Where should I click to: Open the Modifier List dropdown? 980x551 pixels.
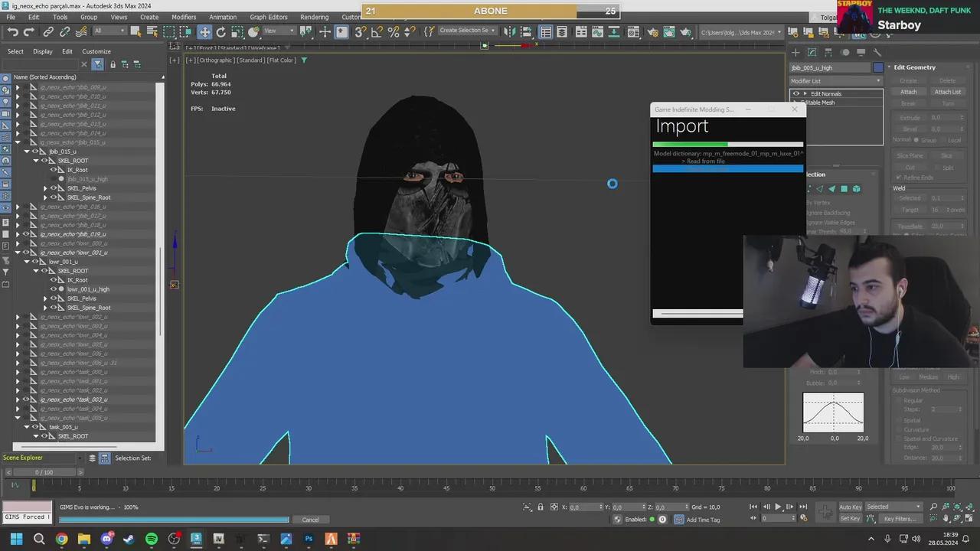point(836,80)
